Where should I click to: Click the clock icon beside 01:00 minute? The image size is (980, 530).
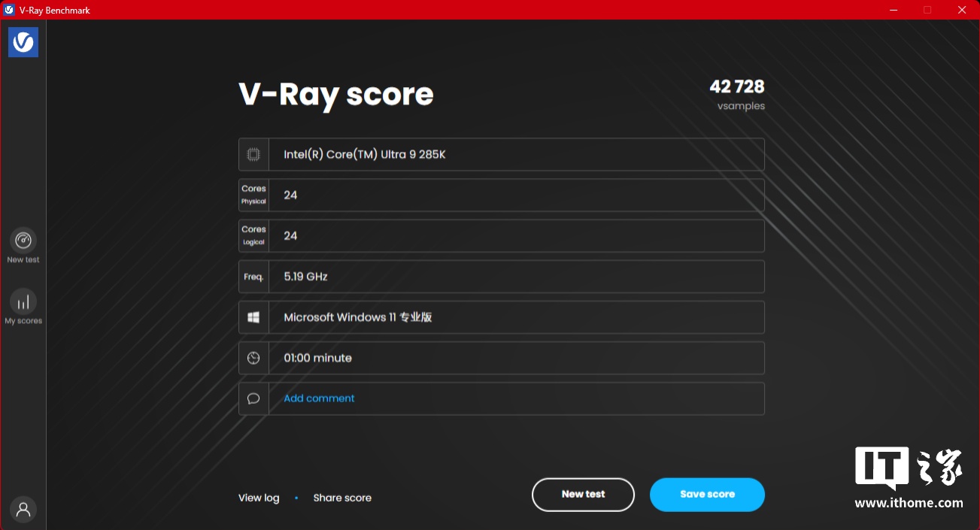point(253,358)
